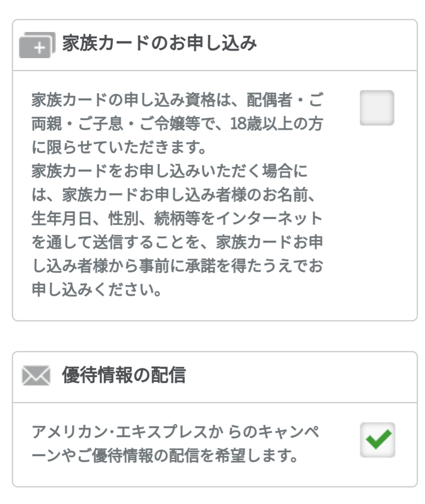The width and height of the screenshot is (425, 504).
Task: Click the final line 申し込みください。
Action: (97, 289)
